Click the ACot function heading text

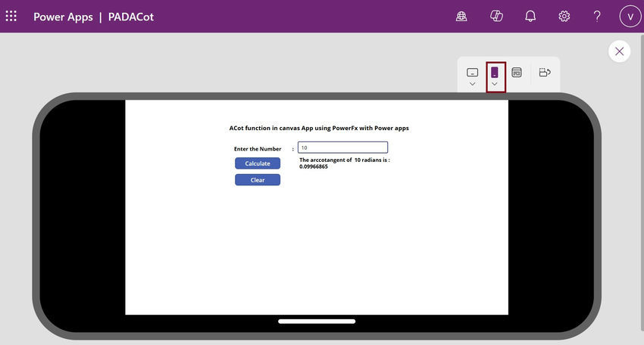[x=319, y=128]
